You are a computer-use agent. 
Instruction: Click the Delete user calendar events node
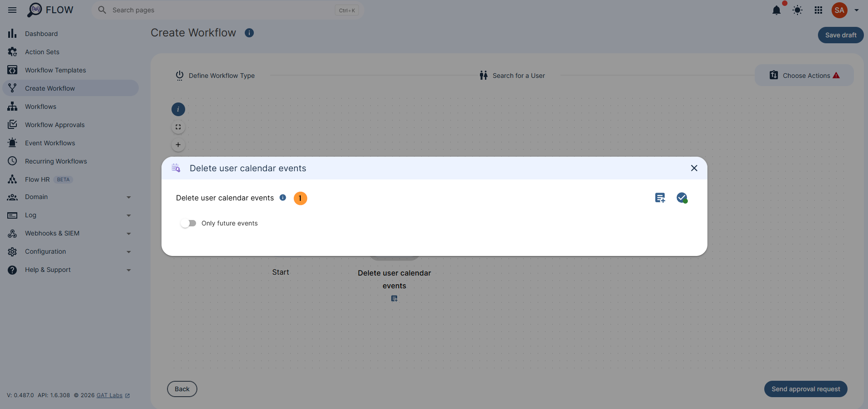pyautogui.click(x=394, y=279)
